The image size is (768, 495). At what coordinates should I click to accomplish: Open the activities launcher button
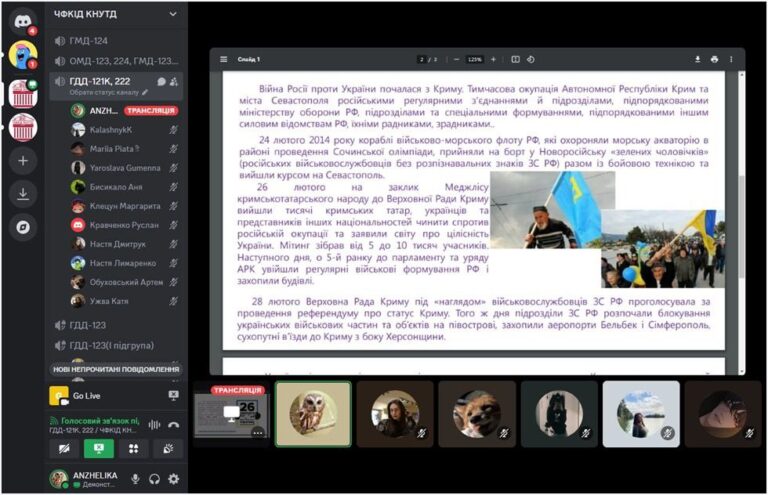coord(135,450)
